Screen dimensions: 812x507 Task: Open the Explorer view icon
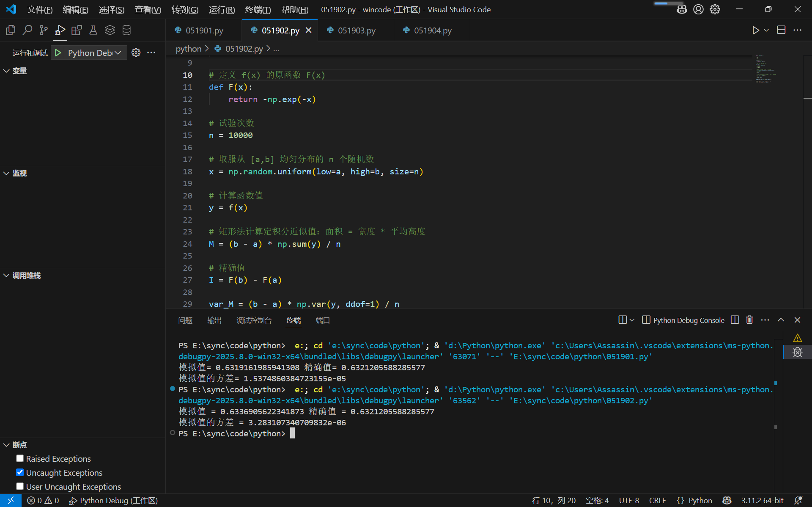click(x=11, y=30)
